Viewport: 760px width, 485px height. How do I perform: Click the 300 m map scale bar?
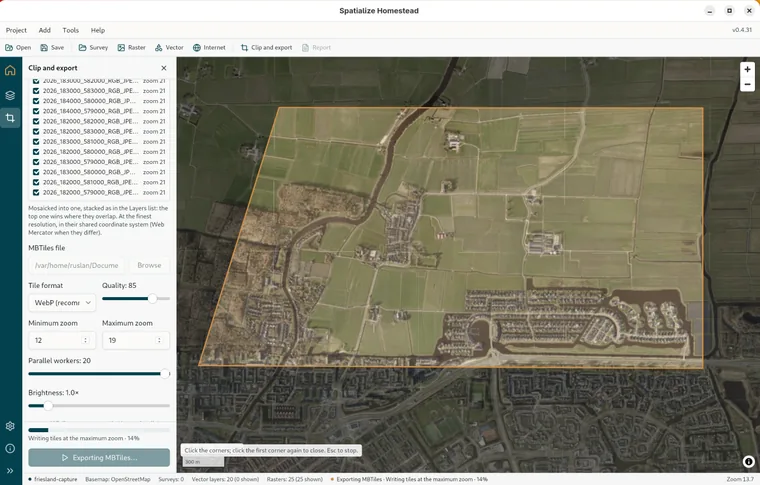tap(203, 462)
